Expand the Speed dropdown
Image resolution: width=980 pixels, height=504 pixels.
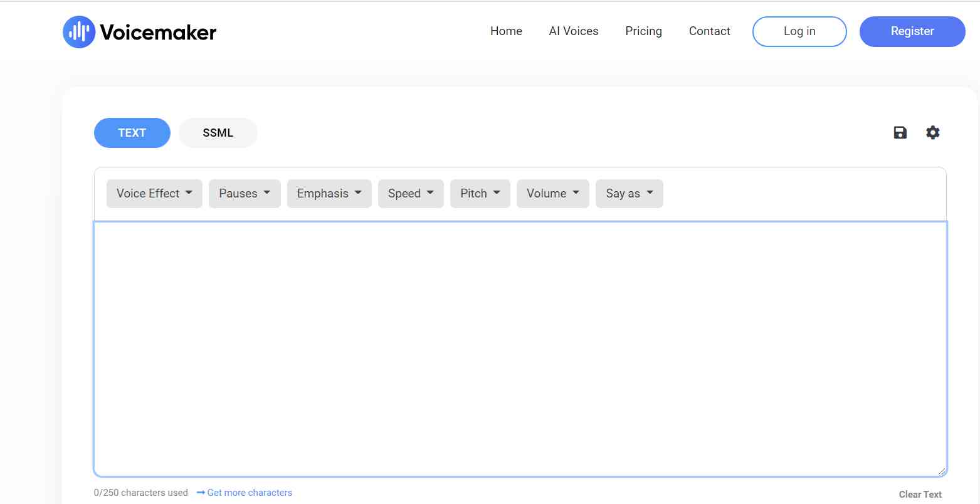point(411,194)
